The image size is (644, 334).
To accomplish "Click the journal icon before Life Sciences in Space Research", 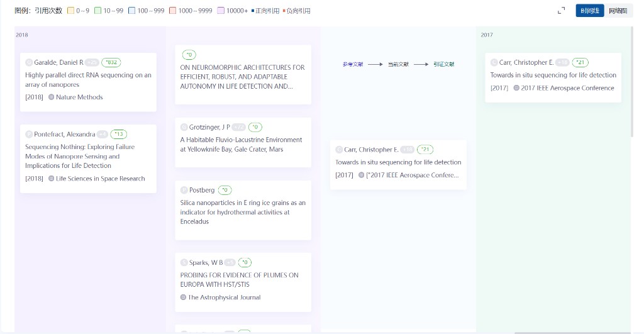I will [x=52, y=179].
